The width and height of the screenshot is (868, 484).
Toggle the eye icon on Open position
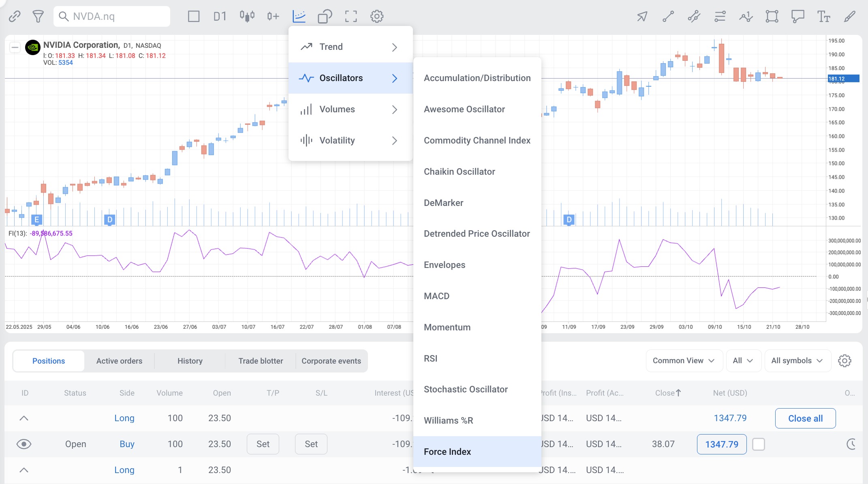point(24,444)
